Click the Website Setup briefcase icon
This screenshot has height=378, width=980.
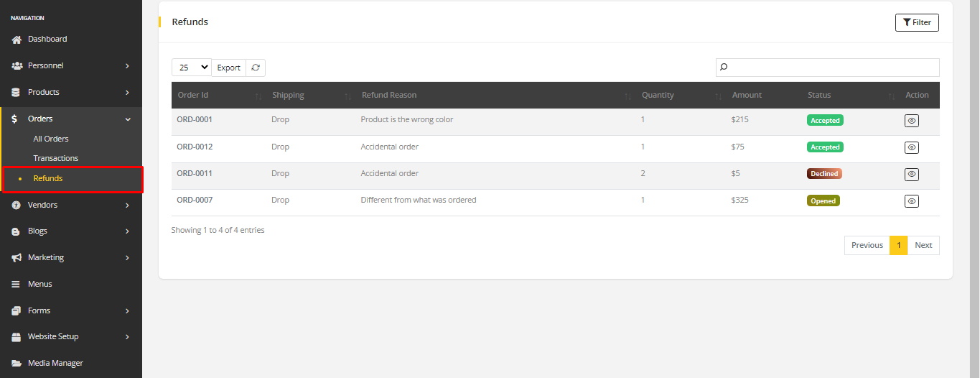17,336
